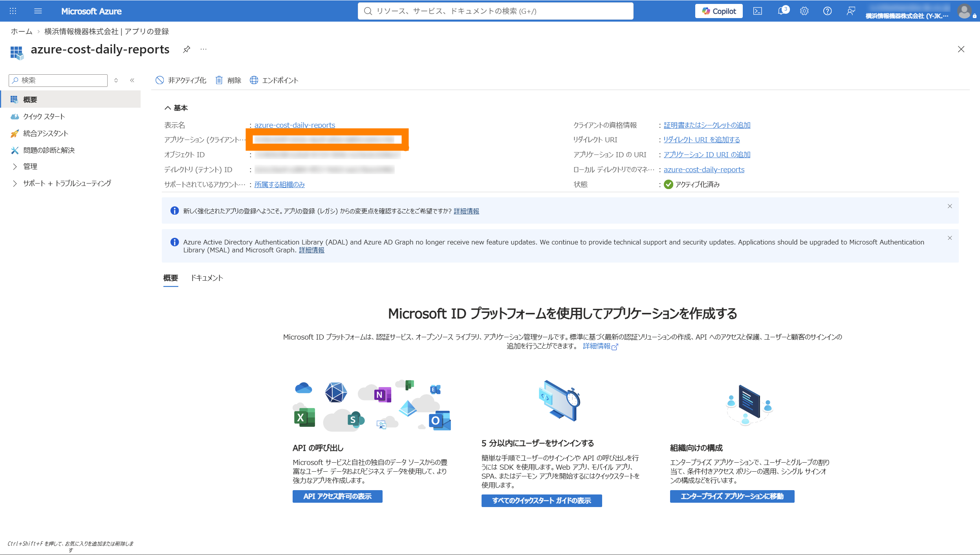Open the hamburger portal menu
The width and height of the screenshot is (980, 555).
pos(38,11)
